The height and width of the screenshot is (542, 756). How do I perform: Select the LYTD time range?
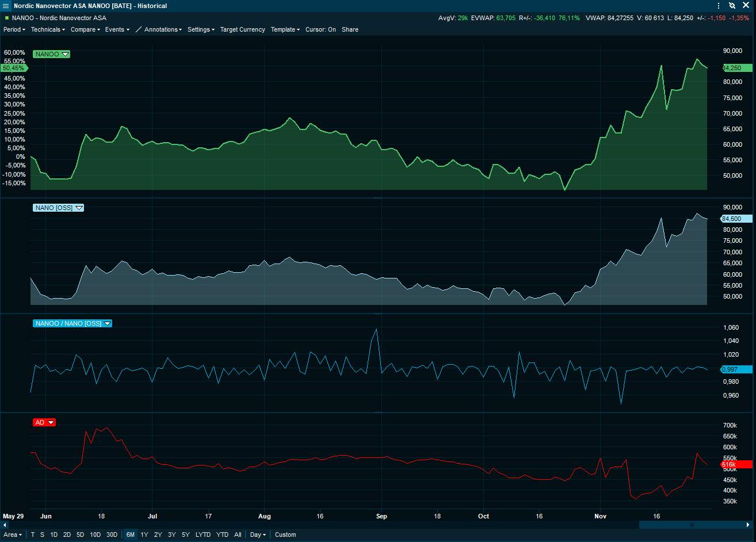pos(203,535)
